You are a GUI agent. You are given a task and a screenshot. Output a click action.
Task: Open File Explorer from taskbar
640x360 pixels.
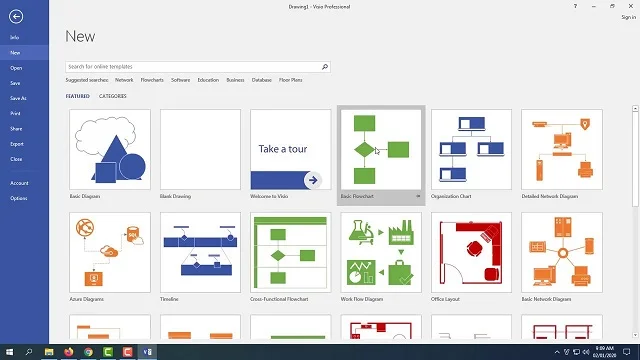tap(49, 352)
